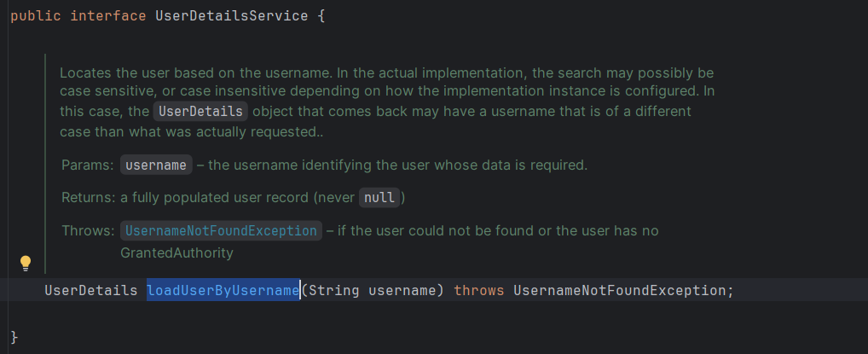868x354 pixels.
Task: Click the Returns label in the documentation
Action: click(88, 198)
